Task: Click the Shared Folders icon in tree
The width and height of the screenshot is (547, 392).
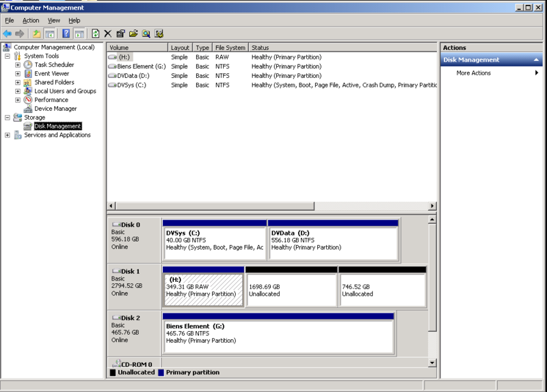Action: (x=28, y=82)
